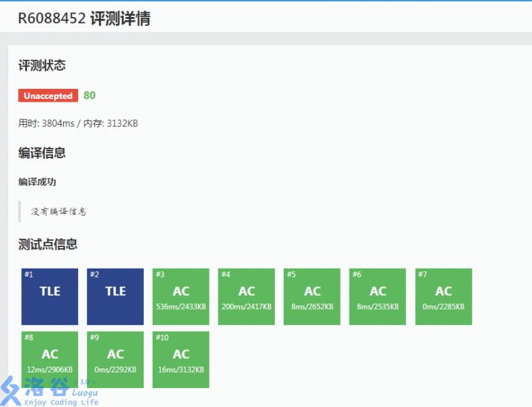Click test point #4 with 200ms runtime
Viewport: 532px width, 407px height.
coord(246,296)
